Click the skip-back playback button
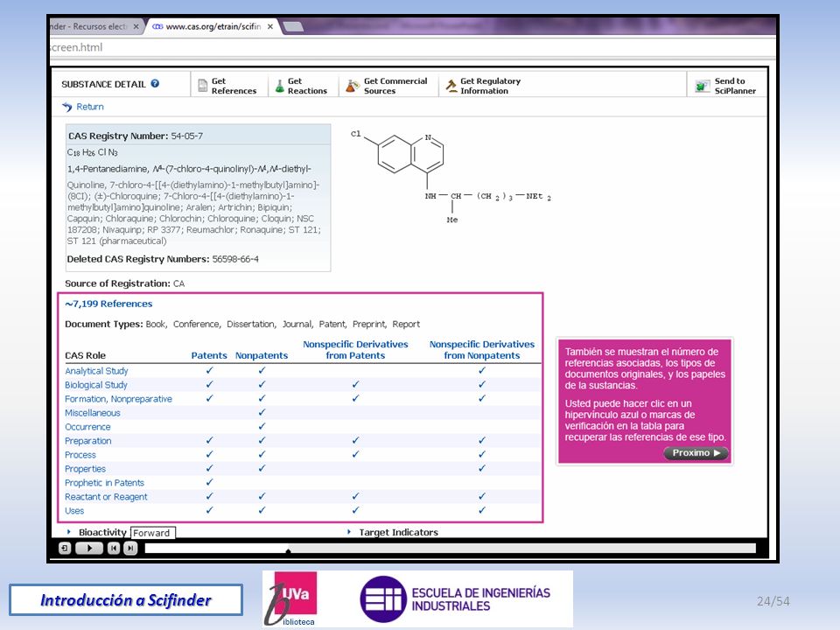Screen dimensions: 840x630 (x=114, y=548)
